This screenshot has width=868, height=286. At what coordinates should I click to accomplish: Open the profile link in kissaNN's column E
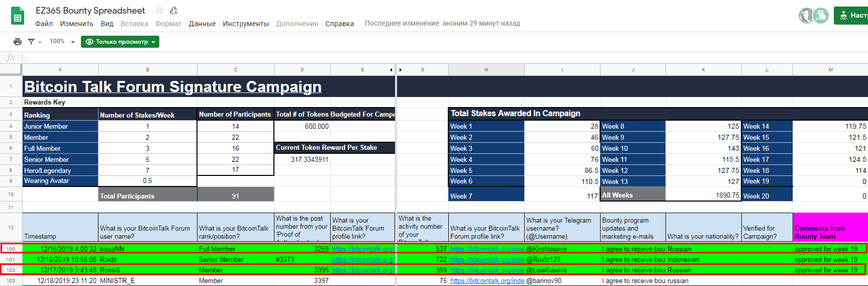pyautogui.click(x=363, y=249)
